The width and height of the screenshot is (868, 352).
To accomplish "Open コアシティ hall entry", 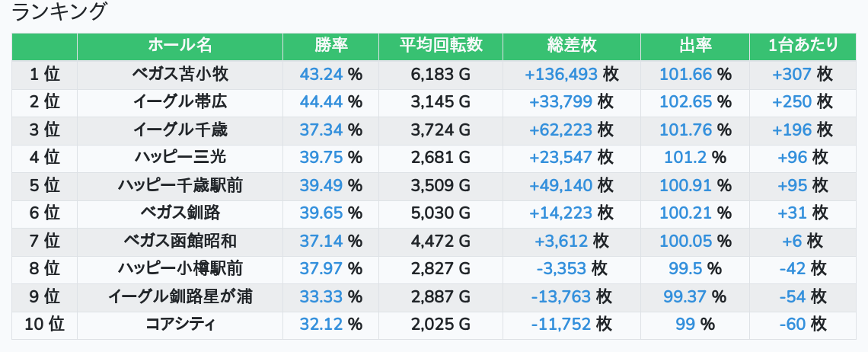I will 180,324.
